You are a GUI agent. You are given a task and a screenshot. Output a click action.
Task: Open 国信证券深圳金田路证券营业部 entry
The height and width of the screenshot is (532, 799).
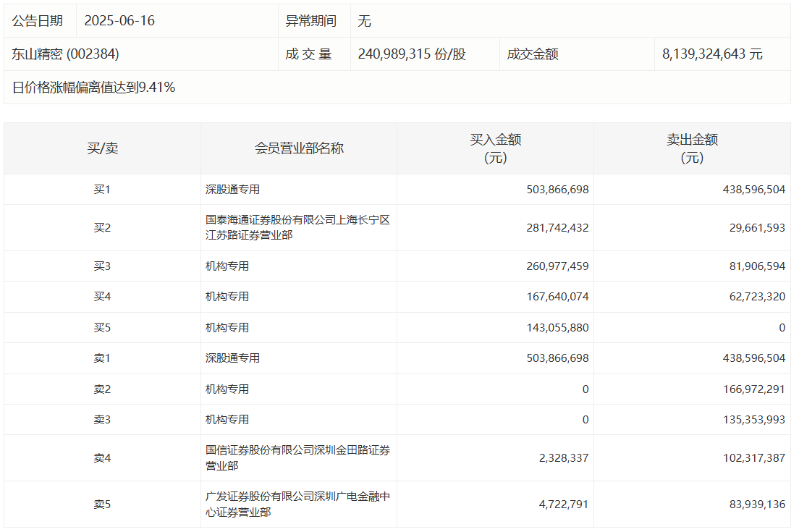pos(297,458)
